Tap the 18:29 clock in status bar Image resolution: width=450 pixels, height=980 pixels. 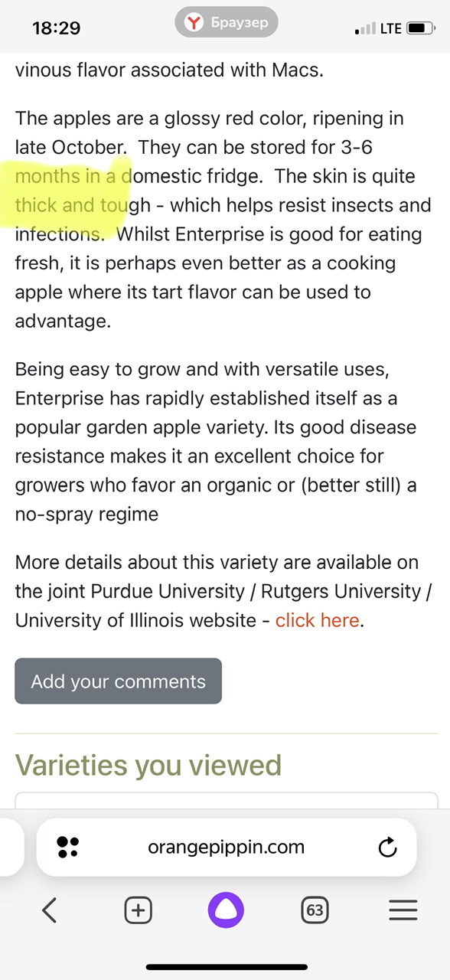(x=57, y=28)
